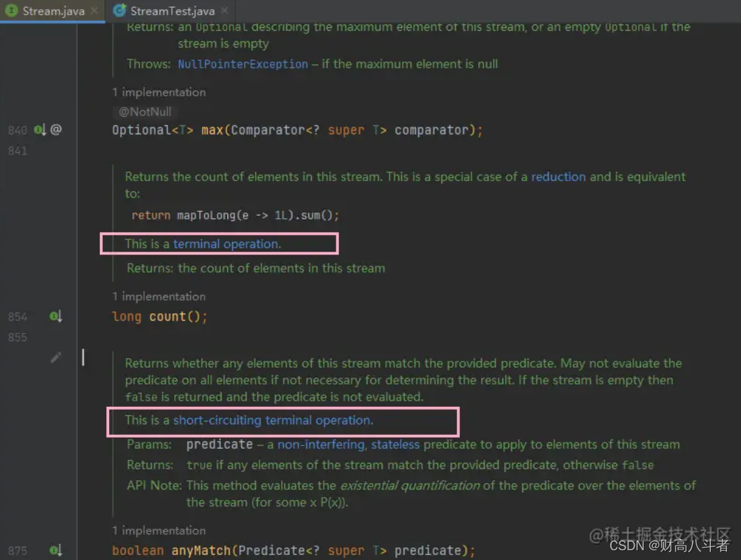Click 1 implementation above the max declaration
The image size is (741, 560).
click(159, 92)
